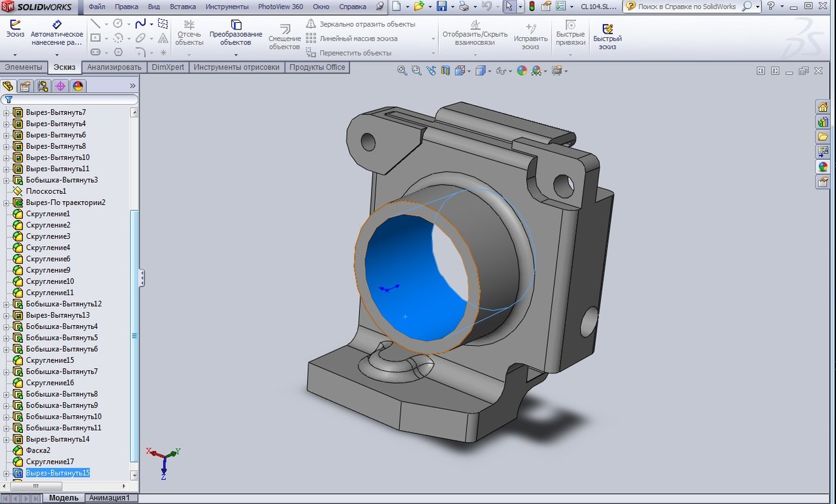
Task: Click Зеркально отразить объекты
Action: coord(361,24)
